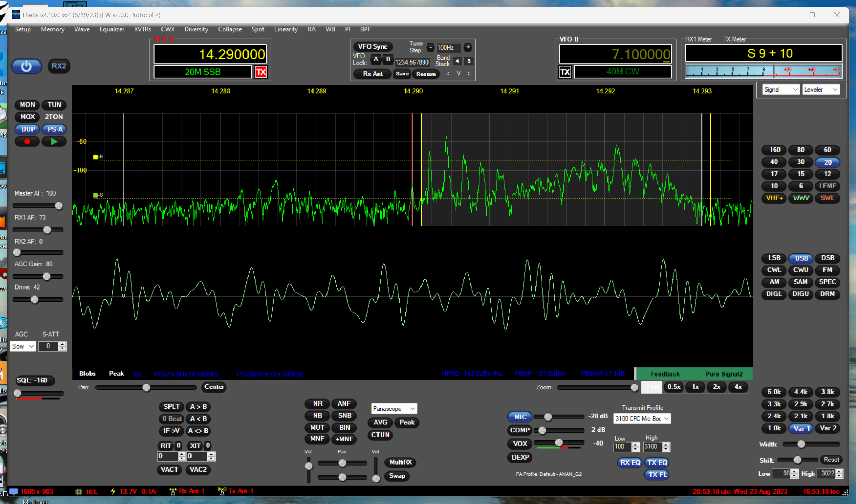
Task: Click the band stack V arrow
Action: coord(459,73)
